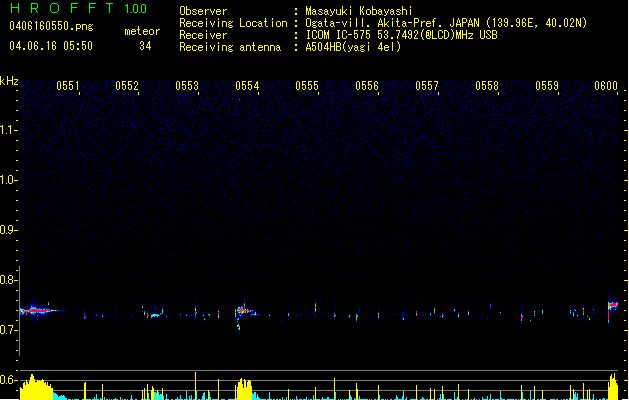
Task: Click the Observer field label
Action: [203, 11]
